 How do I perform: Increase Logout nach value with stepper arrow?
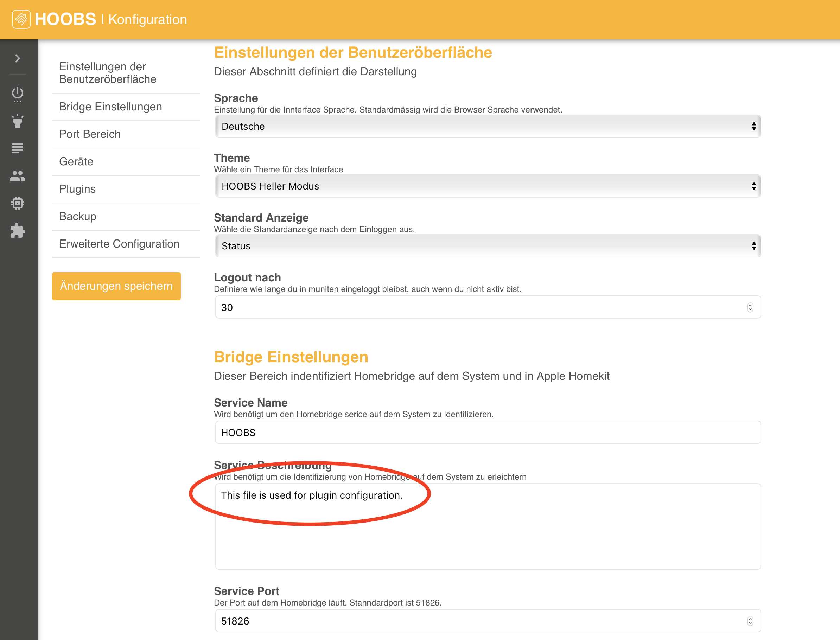tap(750, 305)
